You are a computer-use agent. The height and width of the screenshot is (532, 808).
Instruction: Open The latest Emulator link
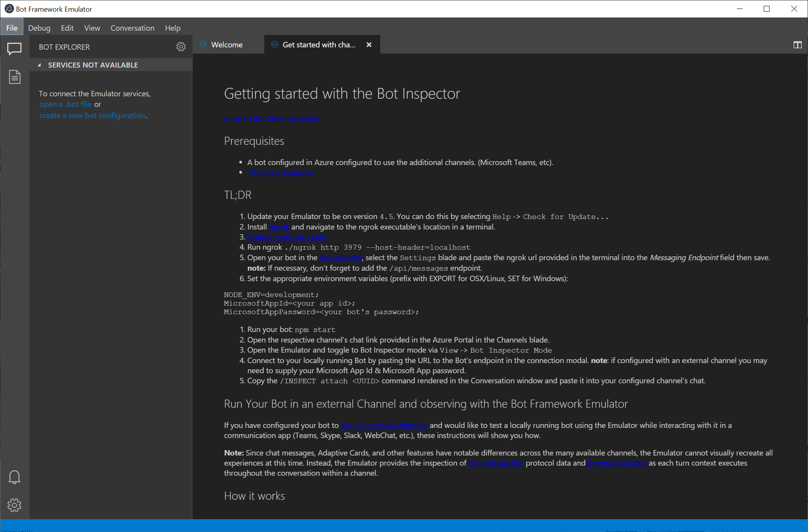point(280,172)
